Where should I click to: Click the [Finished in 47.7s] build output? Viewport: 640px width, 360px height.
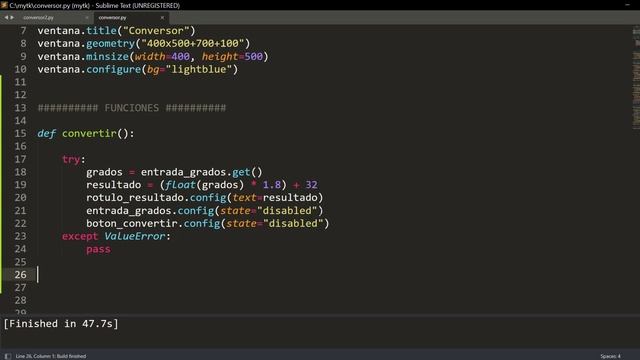61,324
